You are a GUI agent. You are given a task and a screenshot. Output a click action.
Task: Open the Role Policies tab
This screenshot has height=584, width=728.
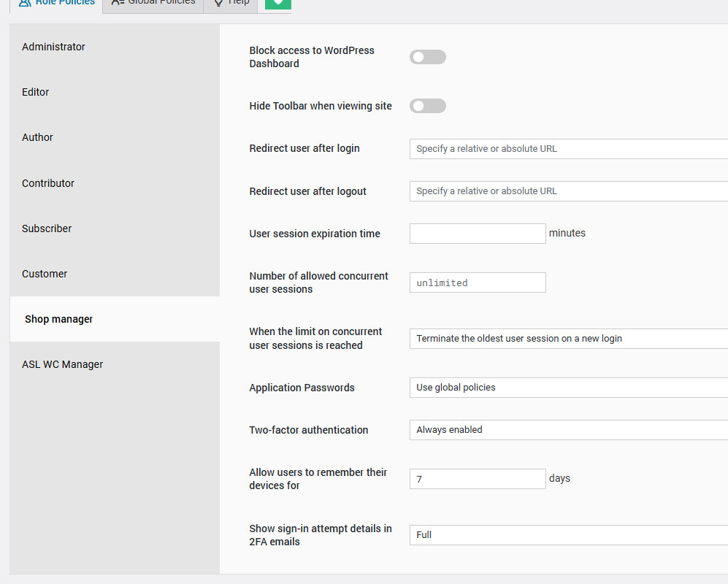(57, 4)
